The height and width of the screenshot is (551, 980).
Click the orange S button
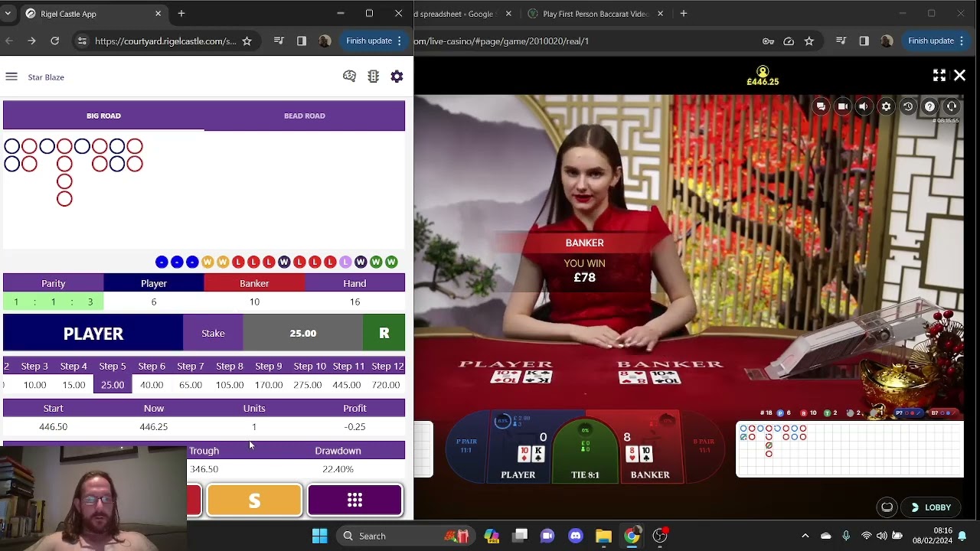tap(254, 501)
